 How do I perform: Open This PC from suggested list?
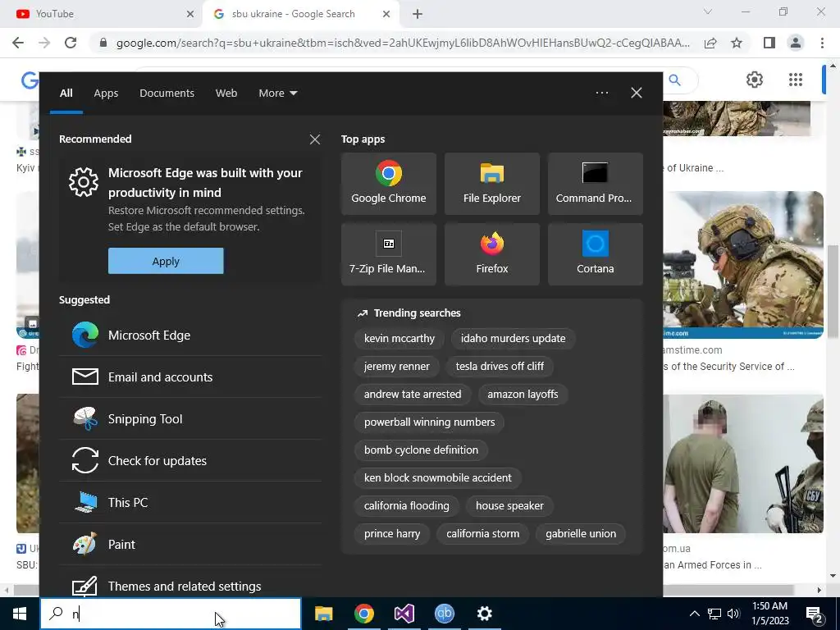(190, 502)
